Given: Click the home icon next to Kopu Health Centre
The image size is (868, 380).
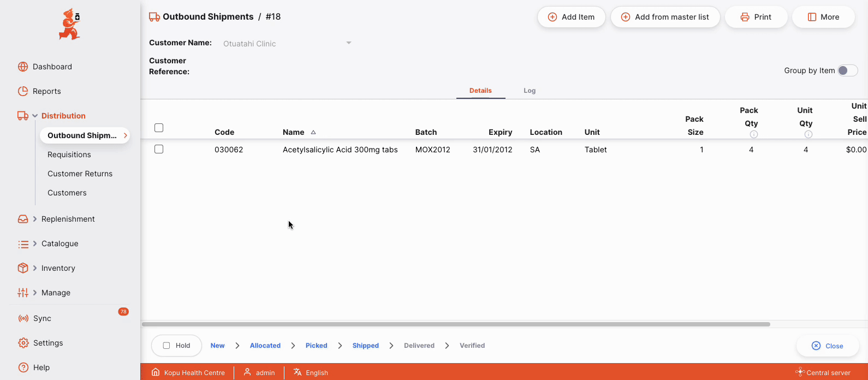Looking at the screenshot, I should pos(156,372).
